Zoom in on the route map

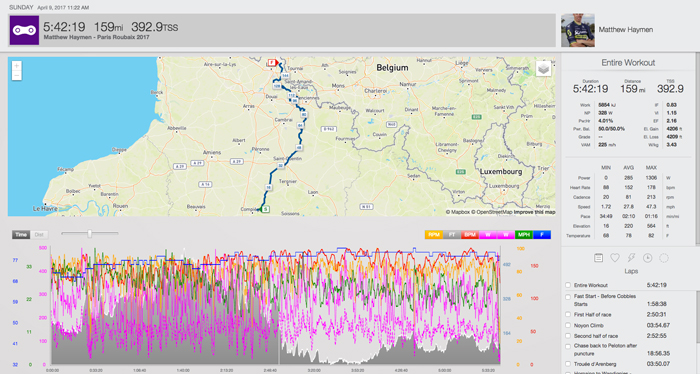tap(17, 66)
